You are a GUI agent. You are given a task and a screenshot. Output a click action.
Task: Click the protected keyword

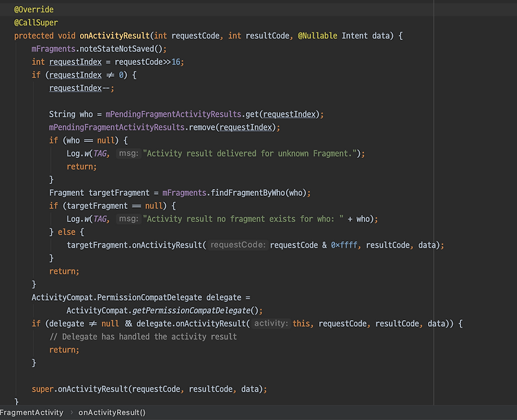pos(34,36)
